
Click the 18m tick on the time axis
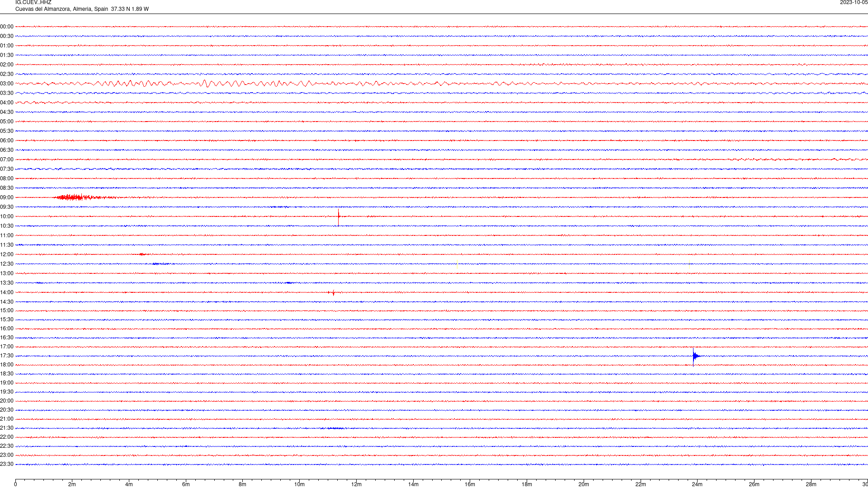tap(527, 484)
